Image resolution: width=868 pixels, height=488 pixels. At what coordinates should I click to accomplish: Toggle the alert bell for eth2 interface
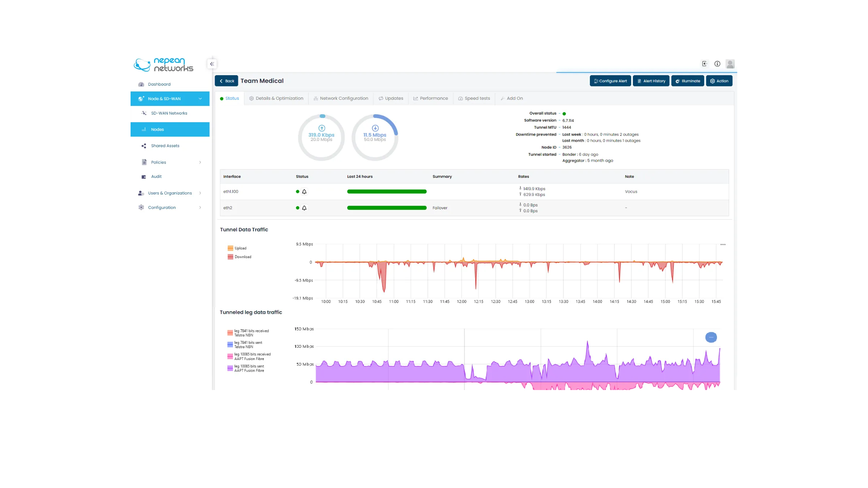[x=304, y=208]
